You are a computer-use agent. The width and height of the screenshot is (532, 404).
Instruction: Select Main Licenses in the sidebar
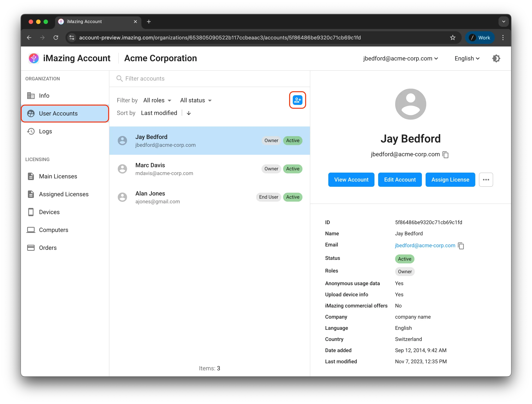coord(58,176)
